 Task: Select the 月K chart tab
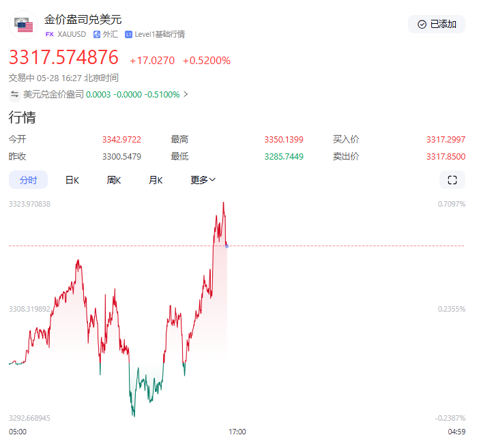[156, 180]
